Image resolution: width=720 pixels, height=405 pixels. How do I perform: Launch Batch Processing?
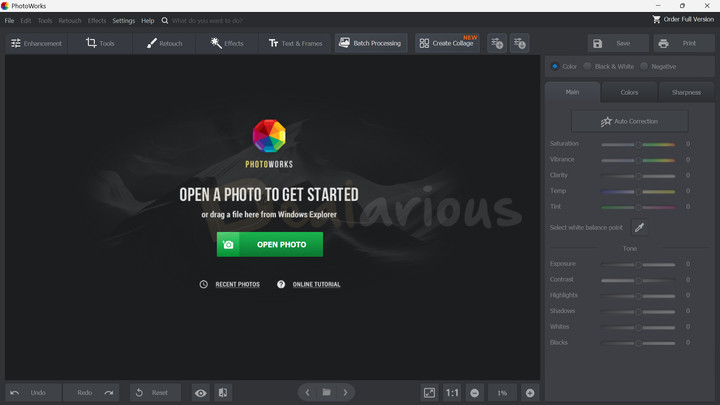pos(371,43)
